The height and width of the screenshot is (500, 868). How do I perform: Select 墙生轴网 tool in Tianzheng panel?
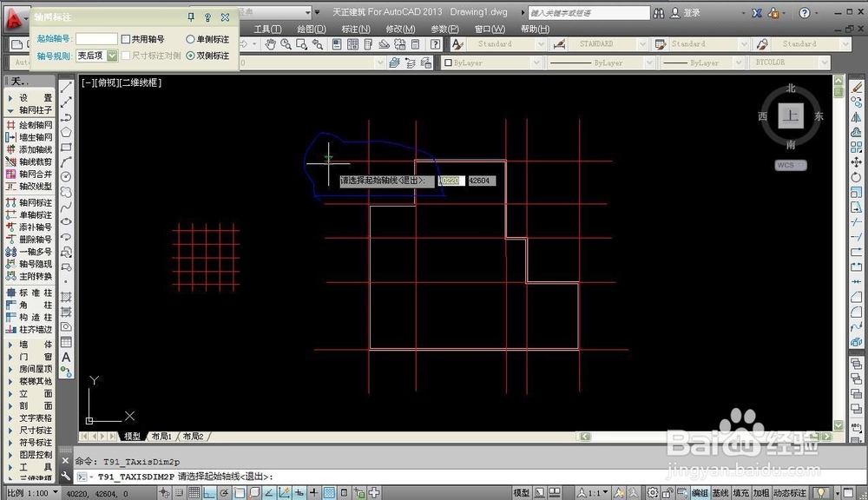pyautogui.click(x=30, y=137)
